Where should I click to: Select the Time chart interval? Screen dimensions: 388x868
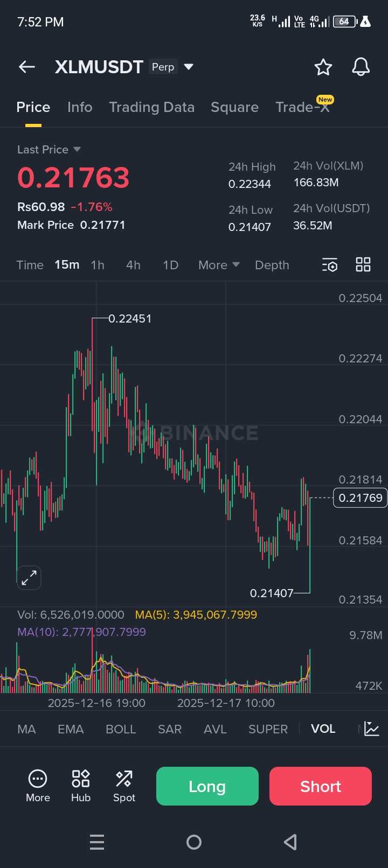click(x=30, y=265)
